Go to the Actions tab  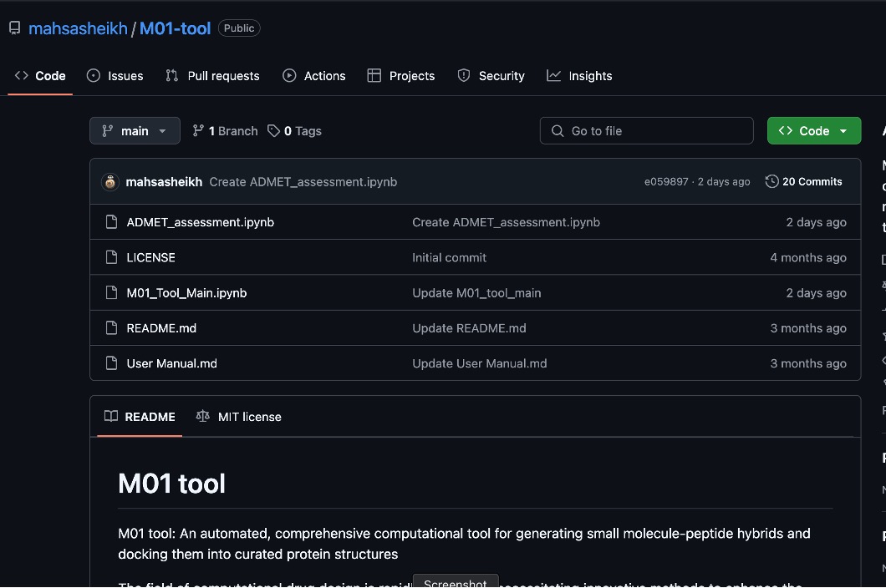pos(314,76)
